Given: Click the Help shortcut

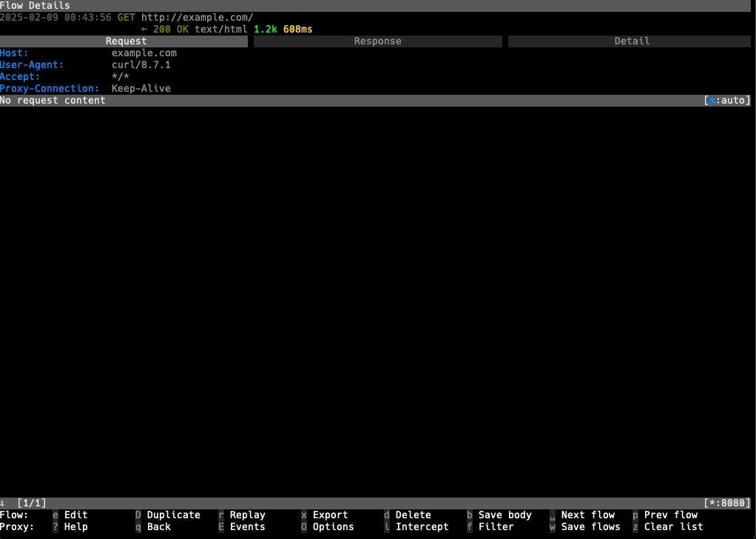Looking at the screenshot, I should coord(70,527).
